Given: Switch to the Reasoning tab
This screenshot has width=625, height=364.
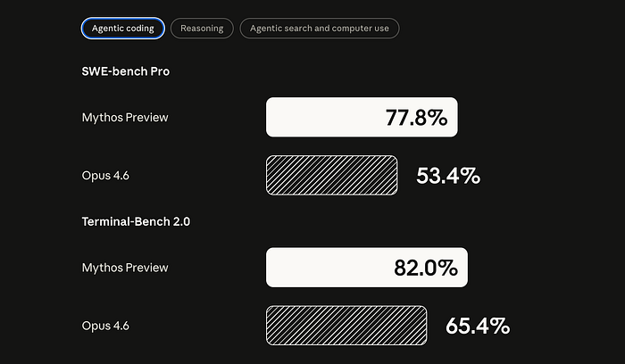Looking at the screenshot, I should (x=202, y=29).
